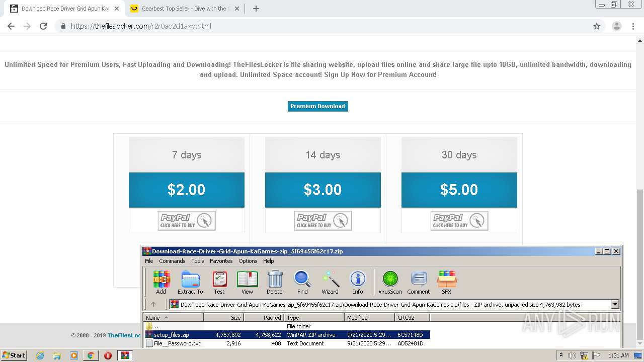Buy the 14 days plan via PayPal
This screenshot has width=644, height=362.
pos(323,221)
